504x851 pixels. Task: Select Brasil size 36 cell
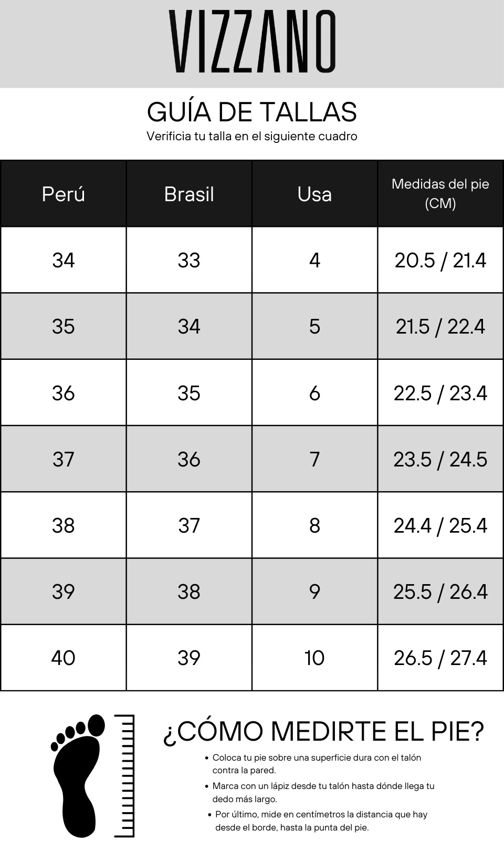click(x=189, y=459)
